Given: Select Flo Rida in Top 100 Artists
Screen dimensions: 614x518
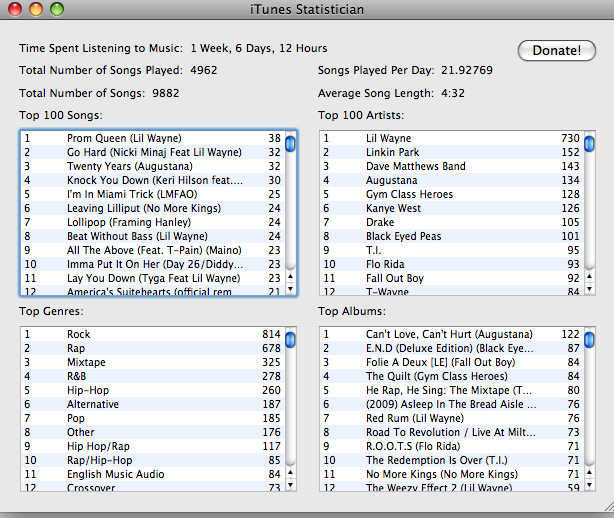Looking at the screenshot, I should tap(452, 264).
